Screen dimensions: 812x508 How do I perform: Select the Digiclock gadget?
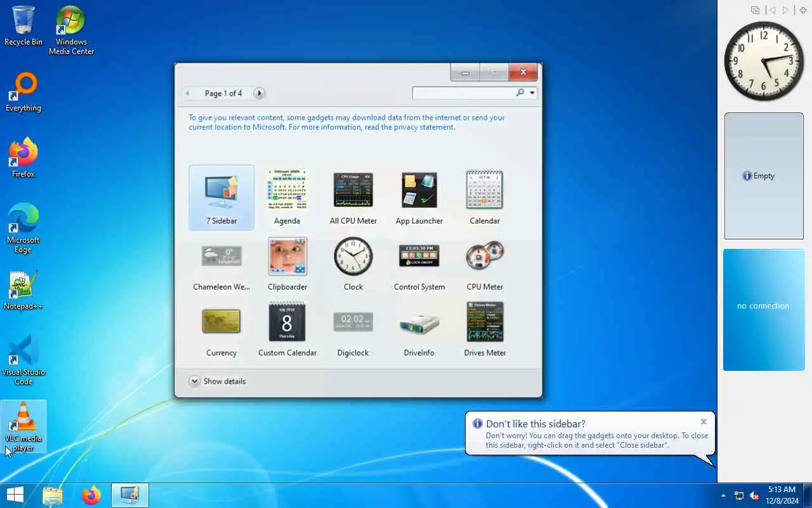pos(353,330)
